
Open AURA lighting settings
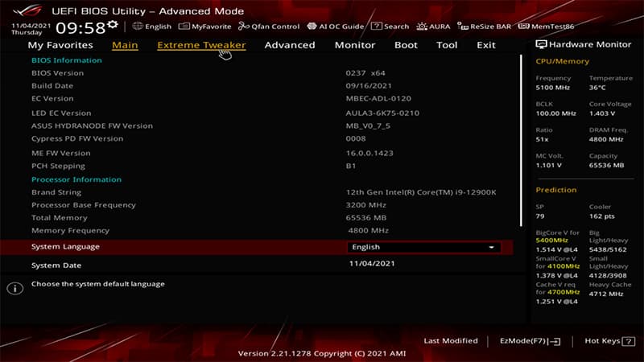433,27
